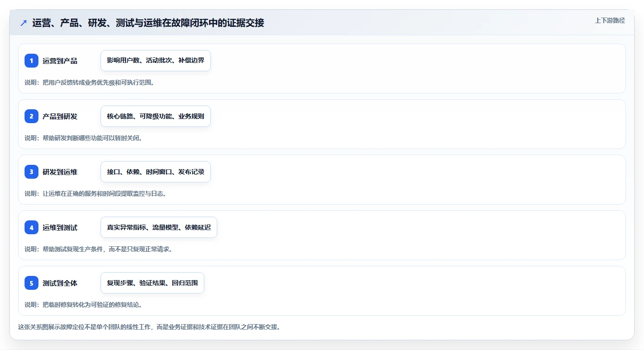644x350 pixels.
Task: Click the note 把用户反馈转成业务优先级和可执行范围
Action: click(89, 82)
